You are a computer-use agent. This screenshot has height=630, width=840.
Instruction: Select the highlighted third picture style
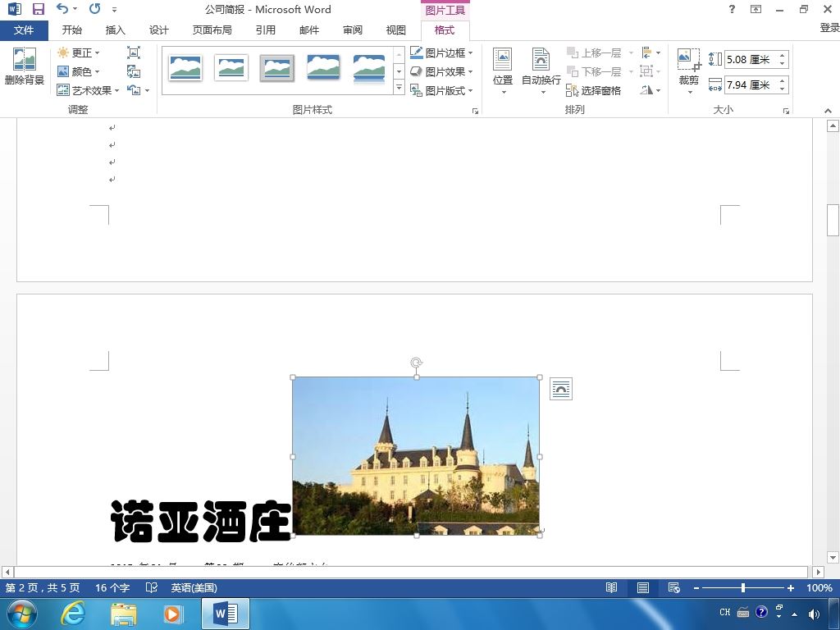[277, 69]
